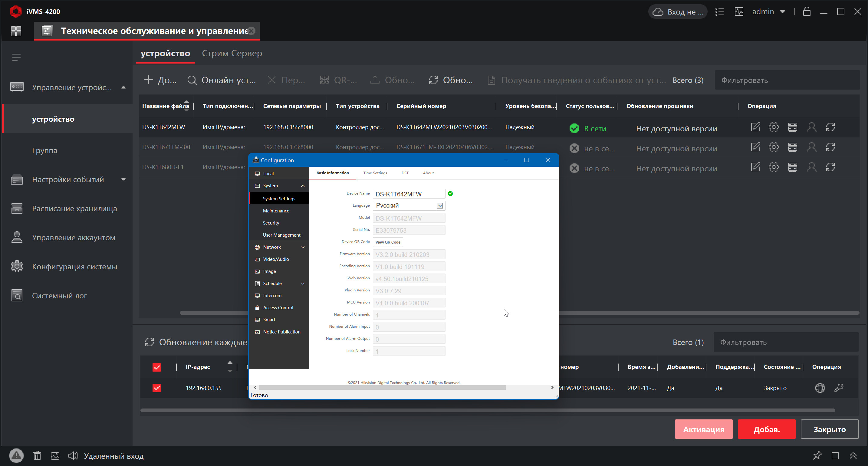Click the refresh icon in the DS-K1T671TM-3XF row
Viewport: 868px width, 466px height.
coord(830,147)
